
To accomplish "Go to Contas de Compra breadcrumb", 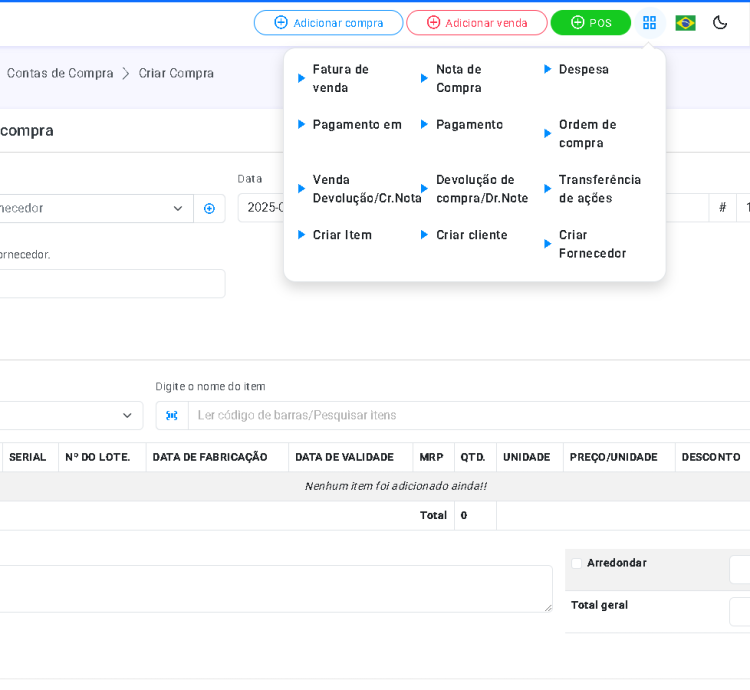I will tap(60, 73).
